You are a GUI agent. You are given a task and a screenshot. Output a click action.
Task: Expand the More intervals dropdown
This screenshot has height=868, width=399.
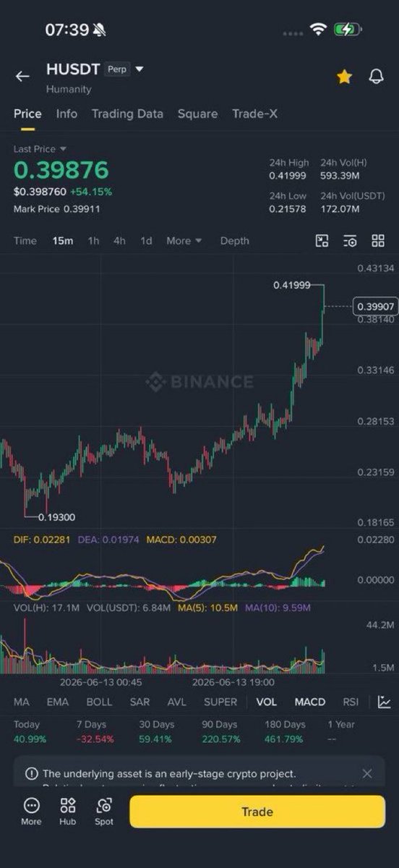click(184, 241)
